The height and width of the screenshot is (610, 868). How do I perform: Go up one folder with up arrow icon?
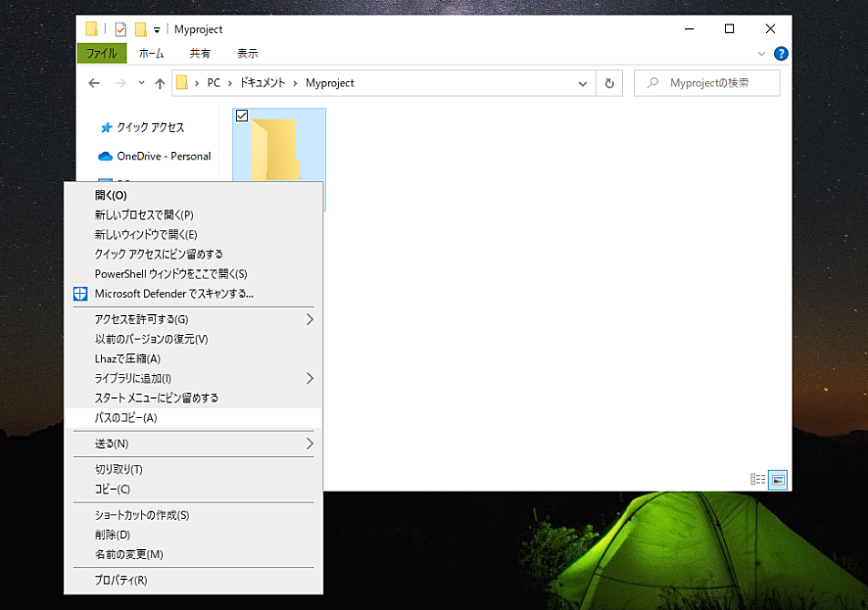pyautogui.click(x=159, y=83)
